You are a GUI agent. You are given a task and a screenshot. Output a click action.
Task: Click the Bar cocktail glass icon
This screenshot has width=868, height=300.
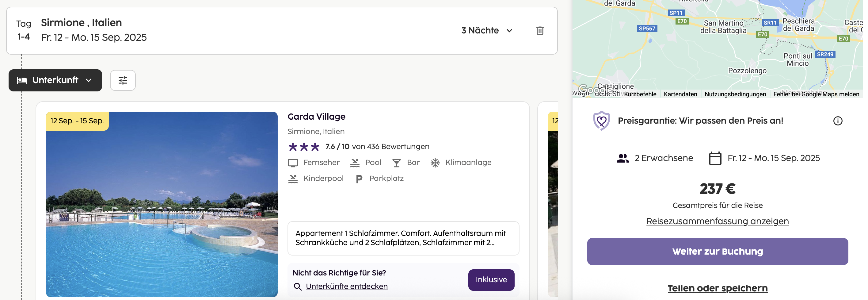pyautogui.click(x=396, y=163)
